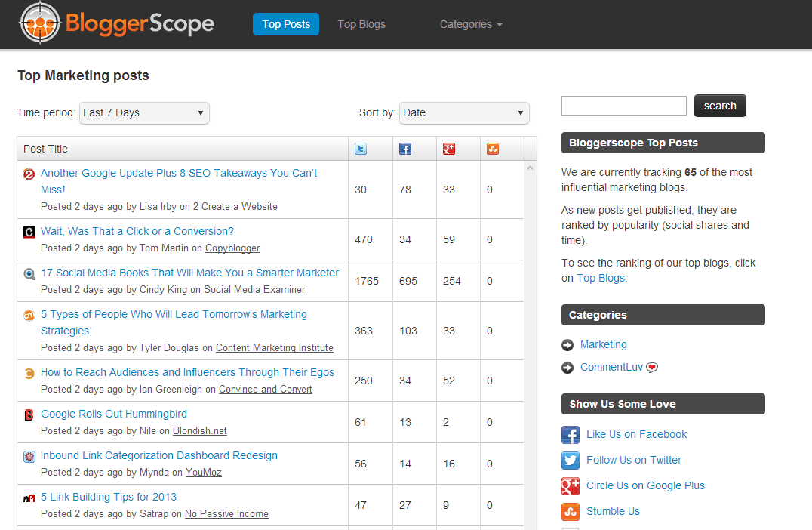This screenshot has width=812, height=530.
Task: Click Follow Us on Twitter link
Action: point(634,460)
